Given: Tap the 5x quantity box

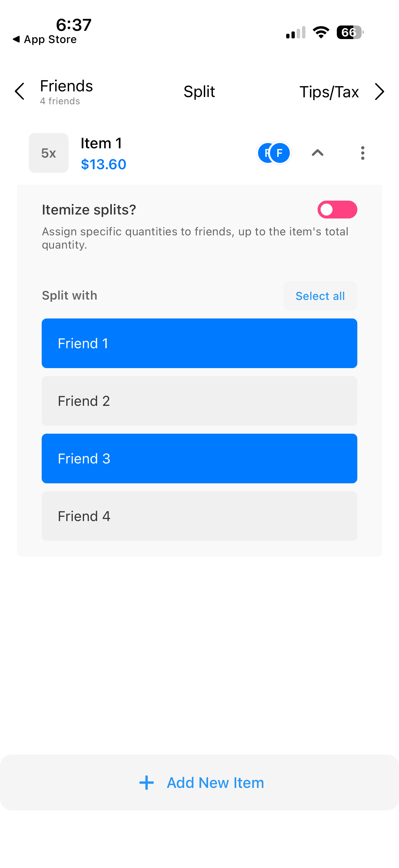Looking at the screenshot, I should pyautogui.click(x=49, y=153).
